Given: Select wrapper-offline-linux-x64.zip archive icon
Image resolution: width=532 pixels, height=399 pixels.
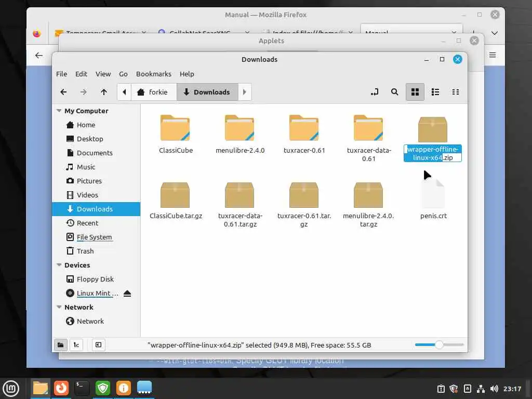Looking at the screenshot, I should [433, 129].
